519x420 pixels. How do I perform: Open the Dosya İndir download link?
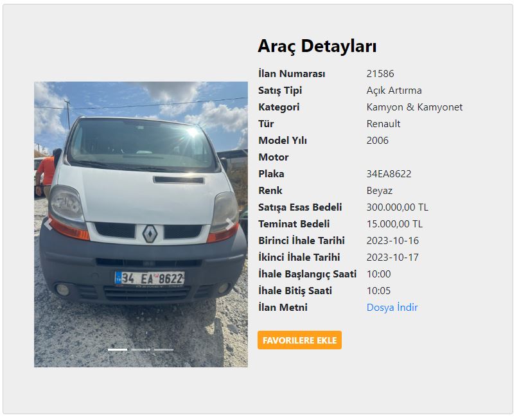point(392,308)
